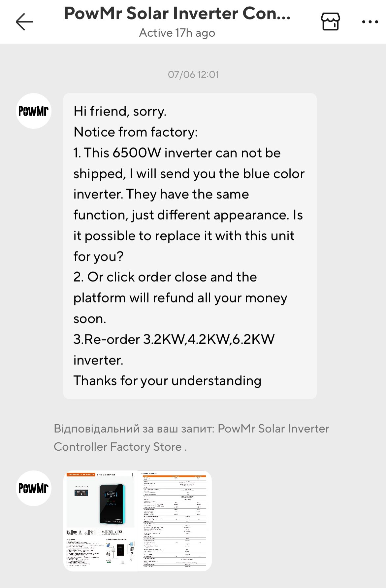Tap the 'Active 17h ago' status text

point(177,33)
